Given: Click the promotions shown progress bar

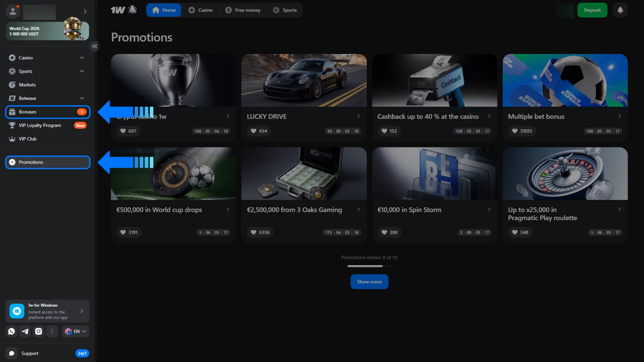Looking at the screenshot, I should pos(369,266).
